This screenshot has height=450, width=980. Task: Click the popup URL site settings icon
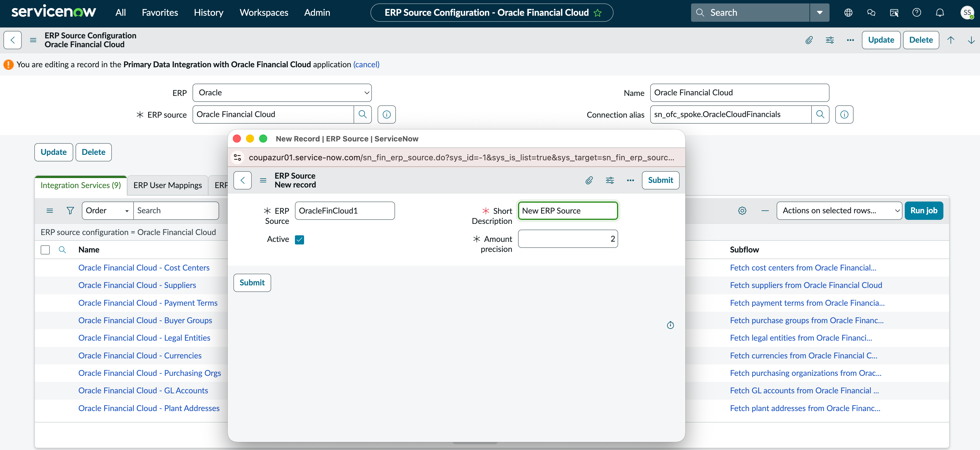point(237,157)
